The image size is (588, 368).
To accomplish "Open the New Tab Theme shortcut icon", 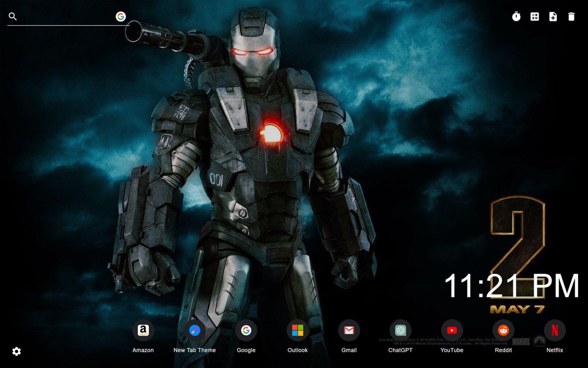I will [195, 330].
